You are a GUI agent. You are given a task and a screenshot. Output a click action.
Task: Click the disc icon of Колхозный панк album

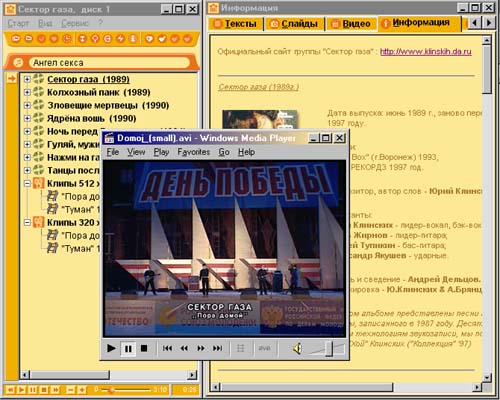pyautogui.click(x=38, y=92)
